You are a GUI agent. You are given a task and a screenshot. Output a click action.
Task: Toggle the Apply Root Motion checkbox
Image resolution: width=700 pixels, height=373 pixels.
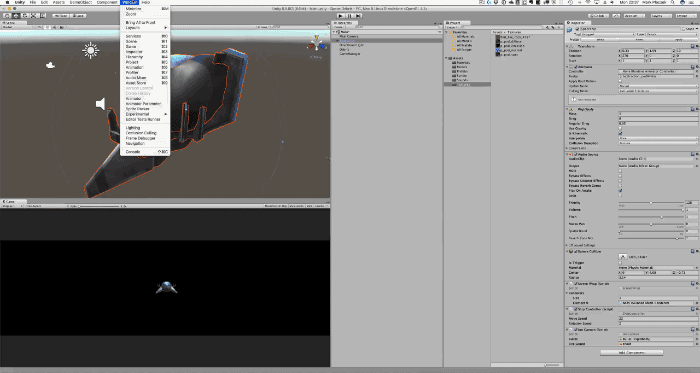620,81
